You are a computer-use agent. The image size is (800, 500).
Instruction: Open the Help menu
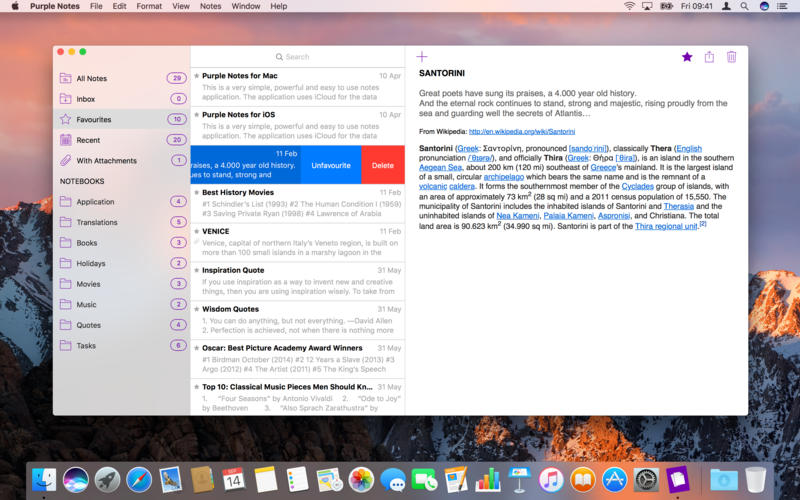coord(279,6)
